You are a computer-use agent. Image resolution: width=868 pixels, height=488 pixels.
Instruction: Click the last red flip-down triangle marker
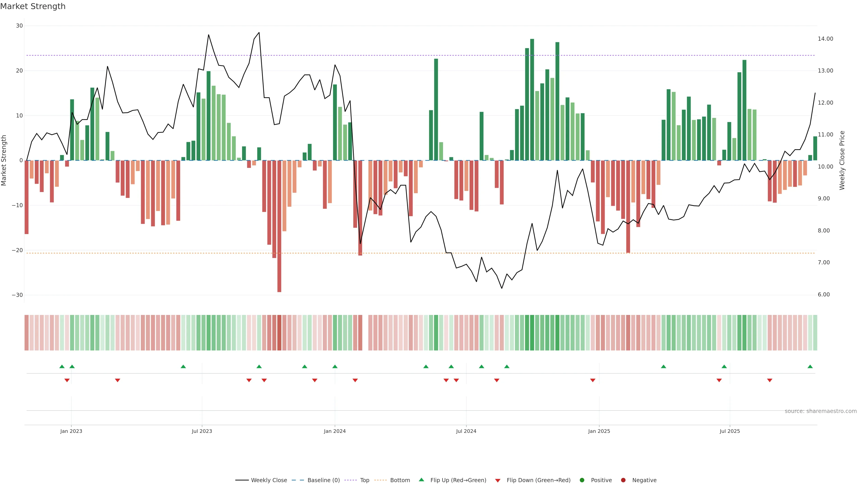point(770,380)
